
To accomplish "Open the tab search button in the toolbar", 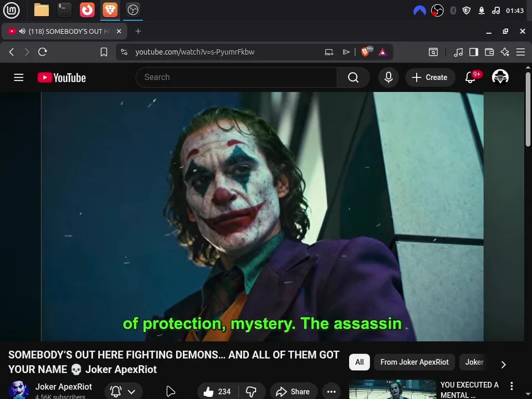I will click(433, 52).
